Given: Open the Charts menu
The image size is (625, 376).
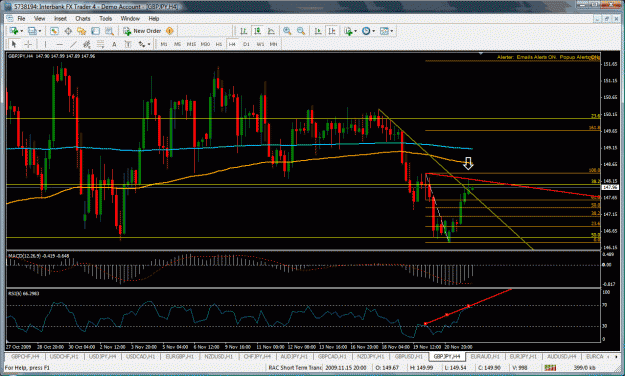Looking at the screenshot, I should [83, 18].
